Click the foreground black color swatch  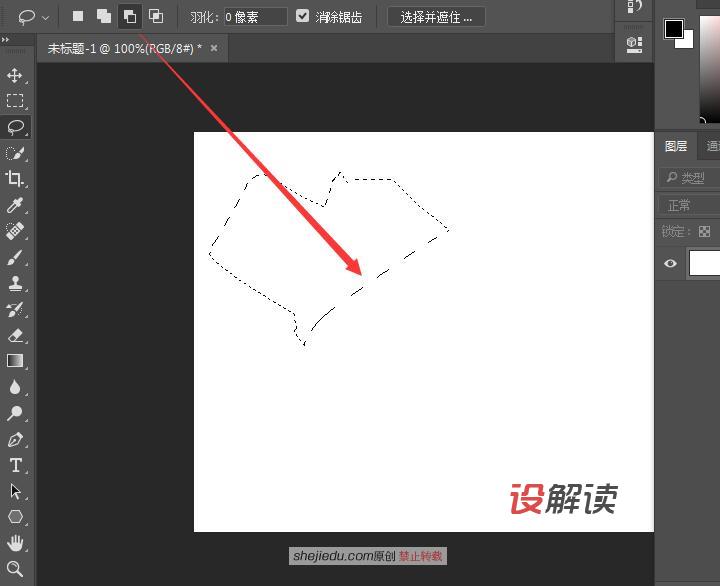click(x=673, y=28)
